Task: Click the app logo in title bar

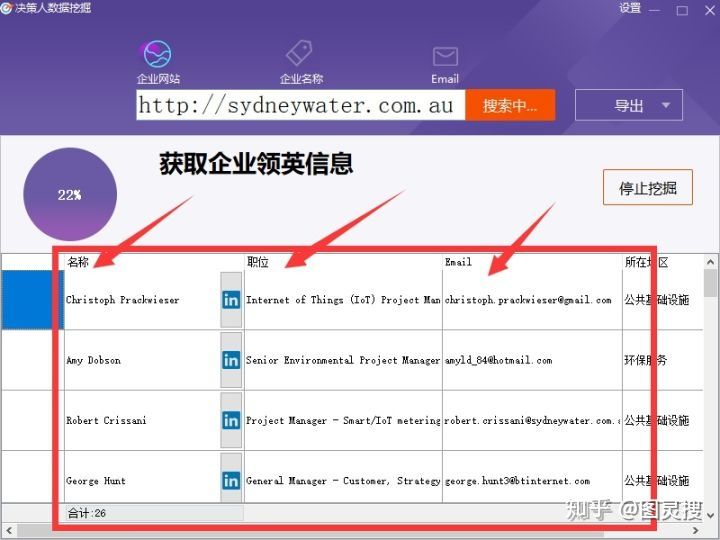Action: click(8, 8)
